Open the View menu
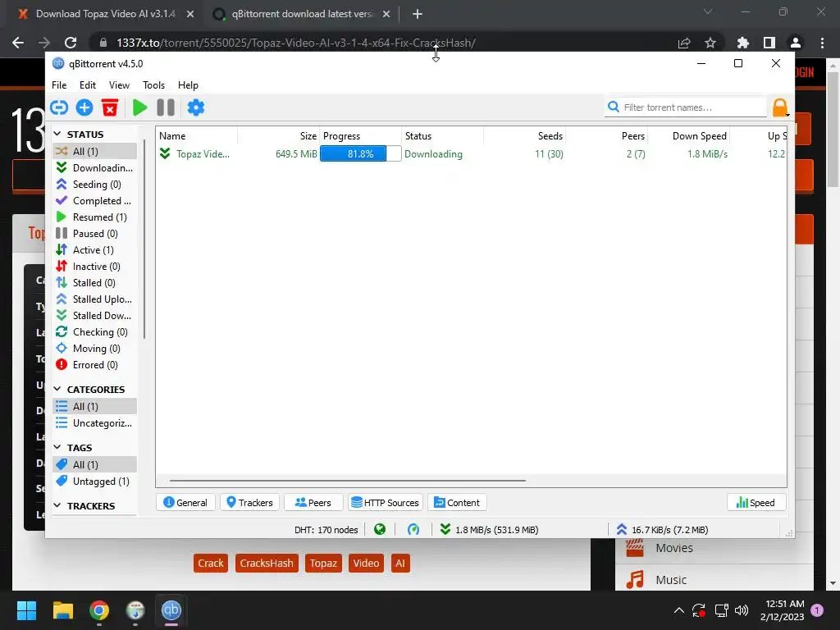Viewport: 840px width, 630px height. [119, 85]
